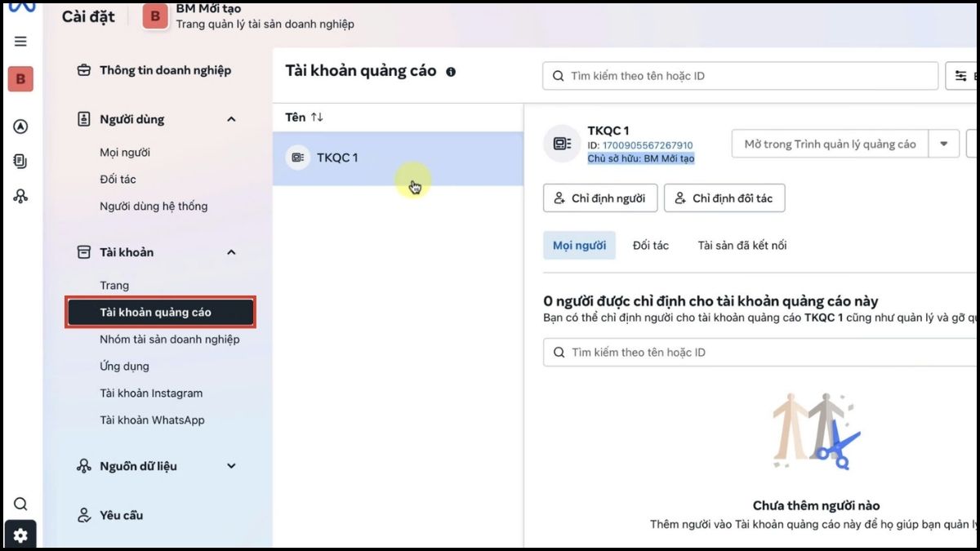The image size is (980, 551).
Task: Click the Cài đặt heading
Action: pos(88,16)
